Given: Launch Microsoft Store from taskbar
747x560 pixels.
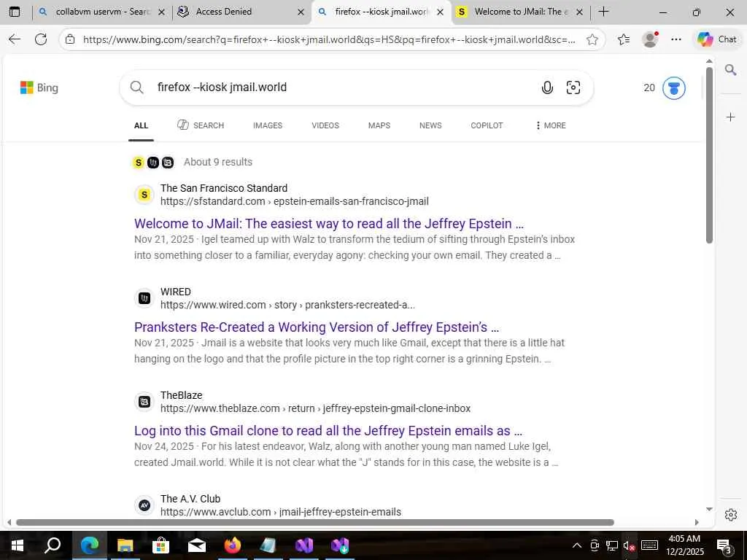Looking at the screenshot, I should coord(160,545).
